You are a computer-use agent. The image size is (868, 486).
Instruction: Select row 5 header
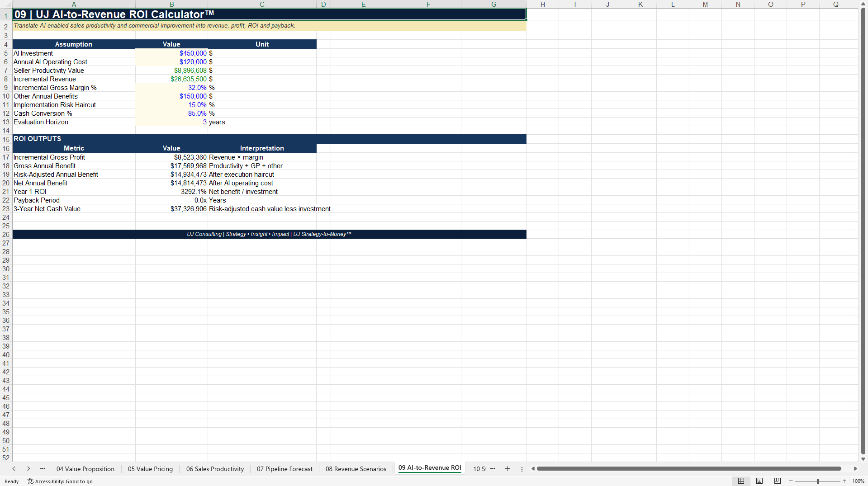(x=6, y=53)
